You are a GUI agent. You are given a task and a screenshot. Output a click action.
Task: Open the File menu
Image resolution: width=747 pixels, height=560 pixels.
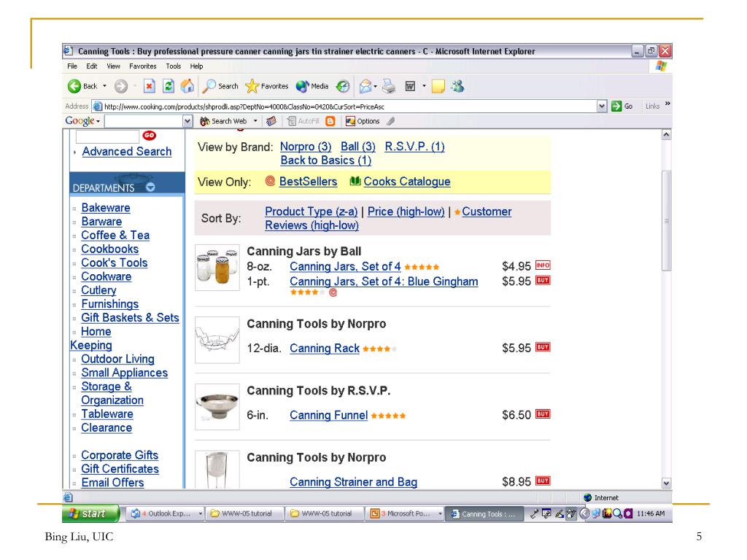click(x=72, y=66)
